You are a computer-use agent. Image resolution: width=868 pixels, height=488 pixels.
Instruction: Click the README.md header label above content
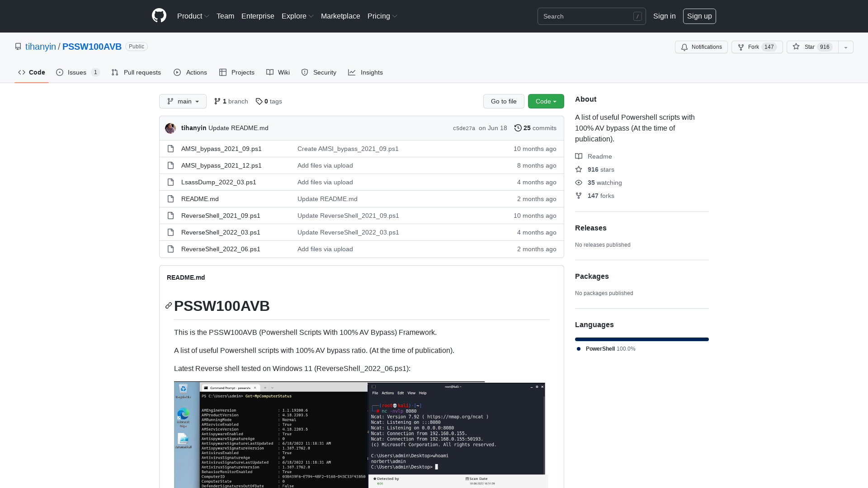(186, 277)
